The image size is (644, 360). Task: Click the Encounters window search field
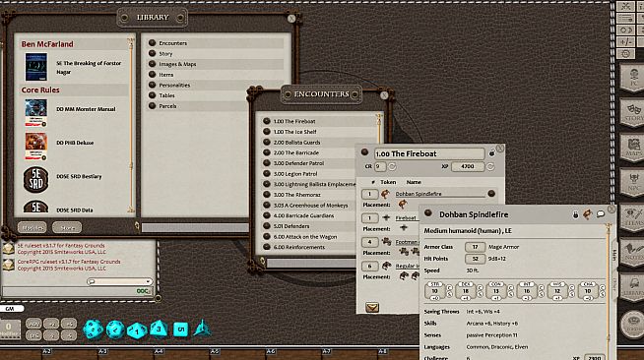(x=310, y=263)
